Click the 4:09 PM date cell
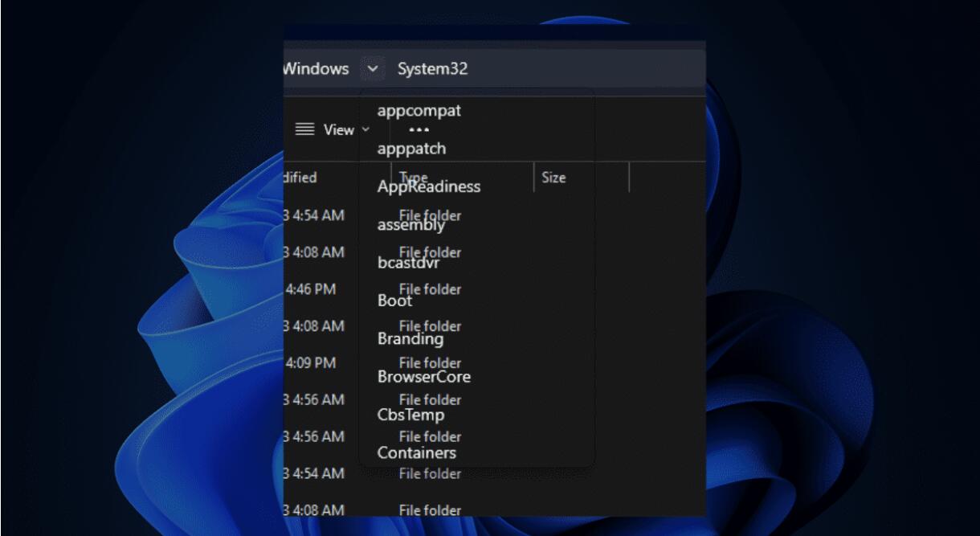The image size is (980, 536). coord(311,363)
